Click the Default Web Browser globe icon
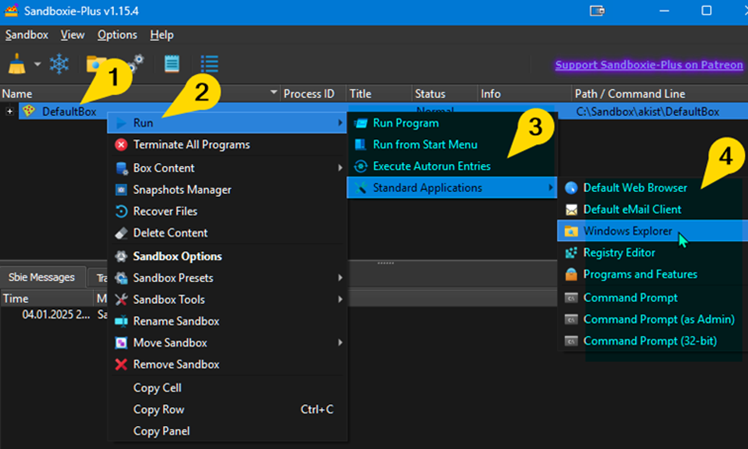Image resolution: width=748 pixels, height=449 pixels. (571, 188)
